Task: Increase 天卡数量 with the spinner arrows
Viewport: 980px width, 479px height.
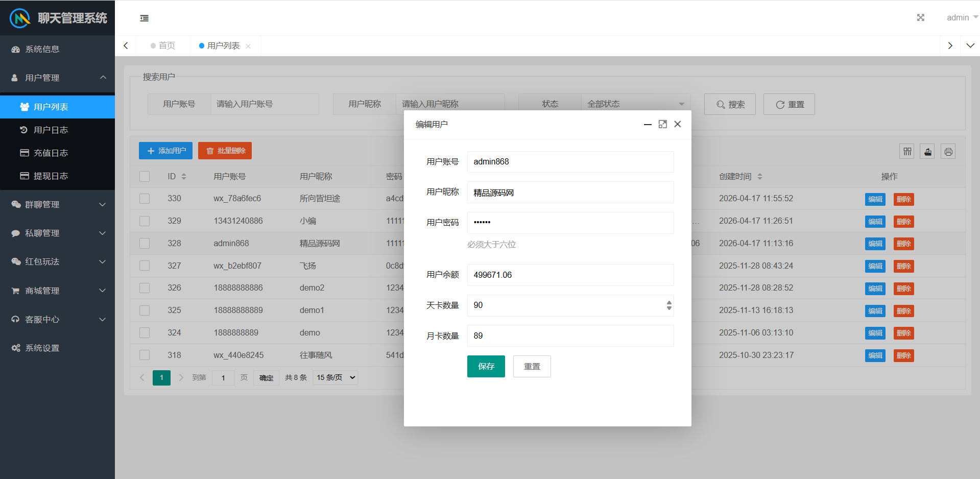Action: click(669, 302)
